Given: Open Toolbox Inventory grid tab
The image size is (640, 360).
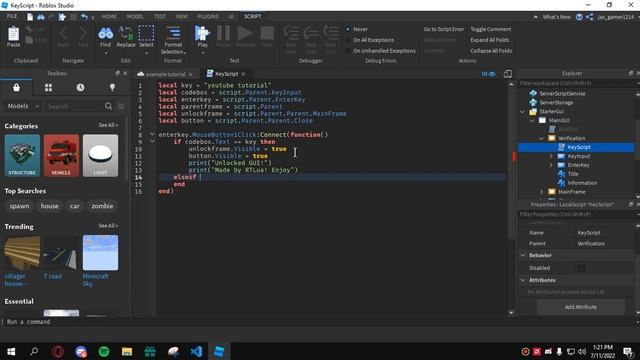Looking at the screenshot, I should coord(48,88).
